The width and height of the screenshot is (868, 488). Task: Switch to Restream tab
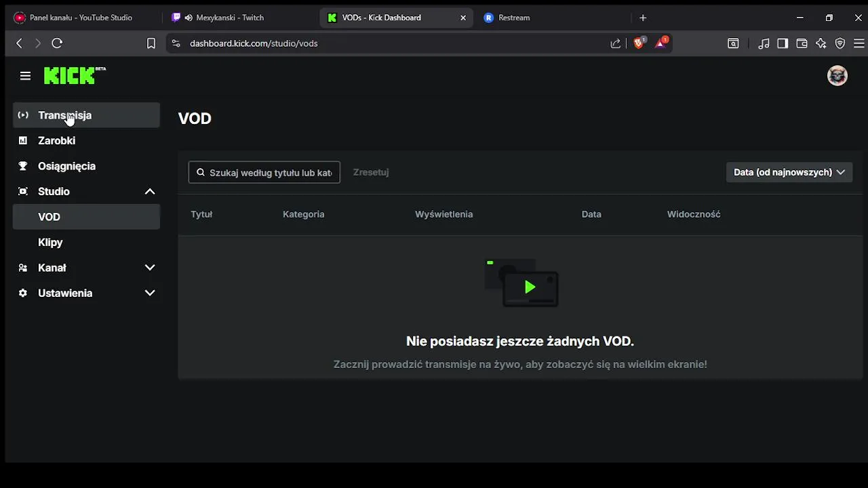(x=553, y=18)
